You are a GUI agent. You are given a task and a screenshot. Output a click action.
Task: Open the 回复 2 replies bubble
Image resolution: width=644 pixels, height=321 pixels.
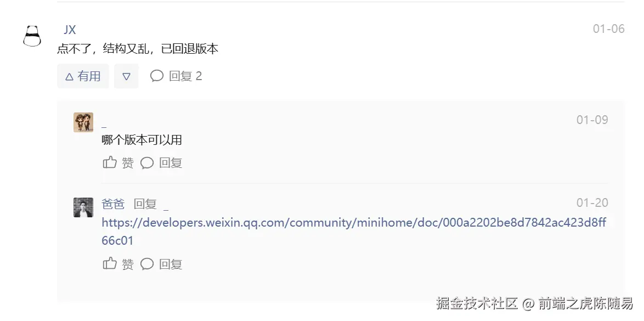point(176,76)
